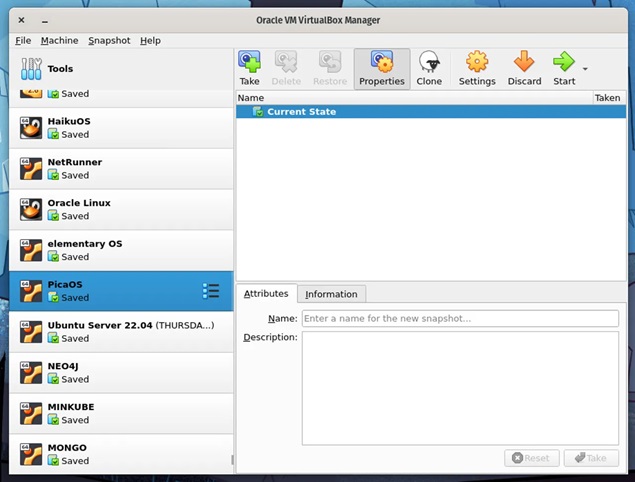635x482 pixels.
Task: Click Saved status under HaikuOS
Action: pyautogui.click(x=75, y=134)
